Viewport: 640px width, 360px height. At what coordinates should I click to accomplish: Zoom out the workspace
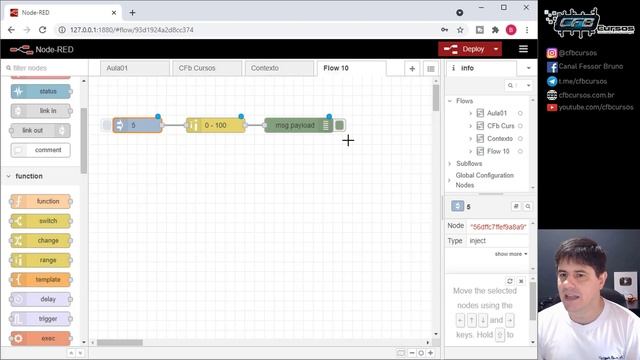tap(412, 353)
